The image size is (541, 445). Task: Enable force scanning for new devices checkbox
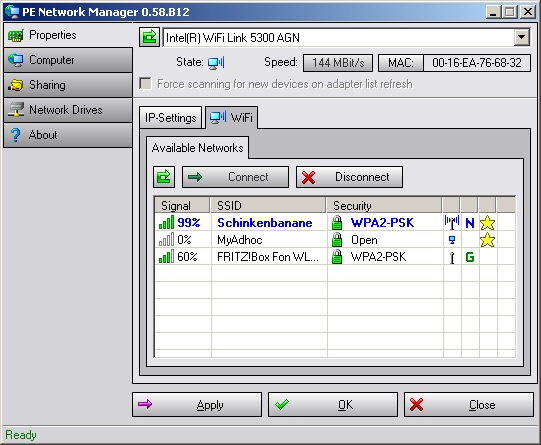click(145, 83)
